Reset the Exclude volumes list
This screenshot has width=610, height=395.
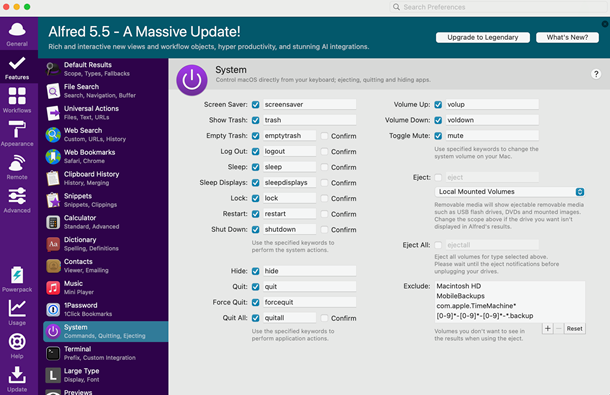575,328
